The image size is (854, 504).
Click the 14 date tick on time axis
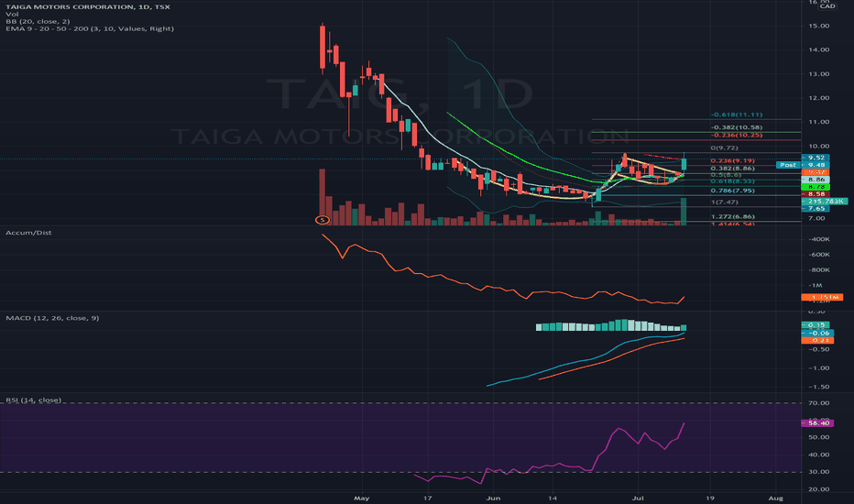(553, 498)
